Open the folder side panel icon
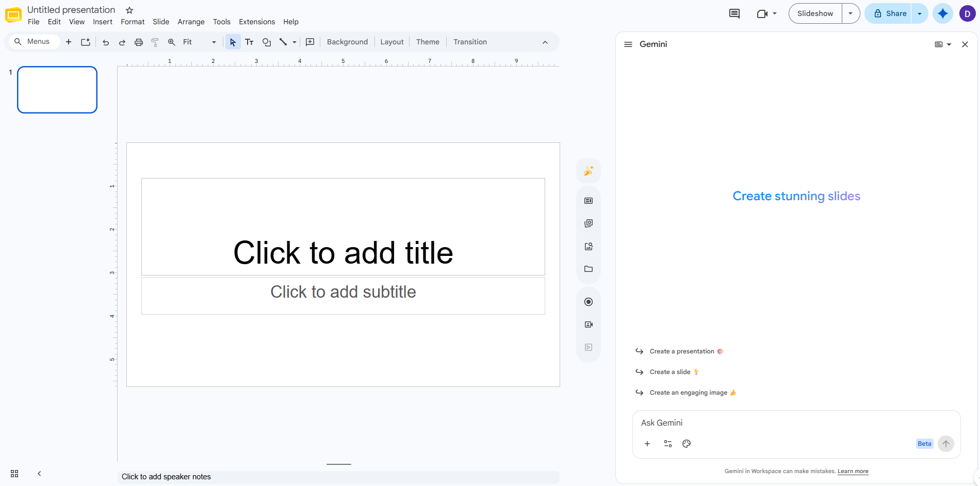The image size is (980, 486). click(x=589, y=269)
